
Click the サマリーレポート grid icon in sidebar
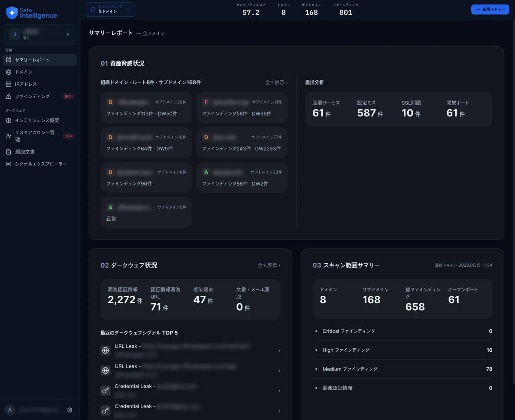[9, 60]
